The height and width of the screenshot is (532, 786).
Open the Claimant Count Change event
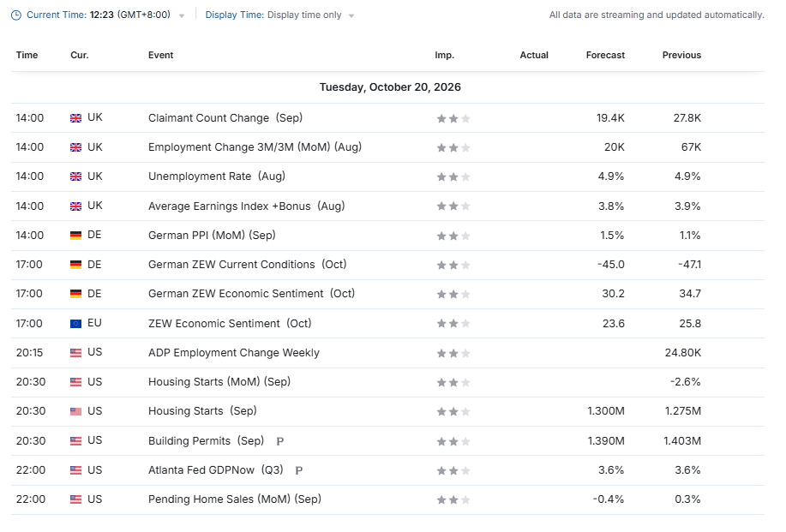(x=225, y=118)
